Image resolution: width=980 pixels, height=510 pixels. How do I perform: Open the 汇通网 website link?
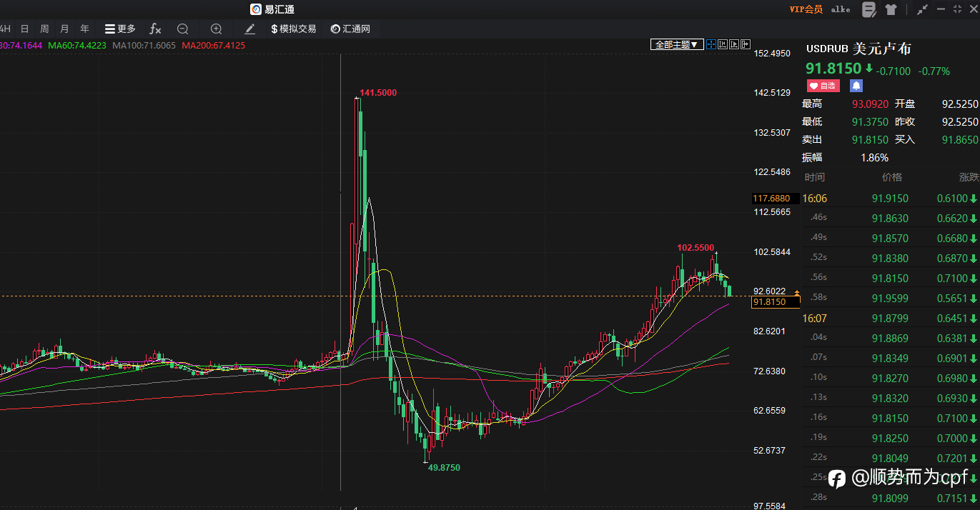pyautogui.click(x=351, y=29)
